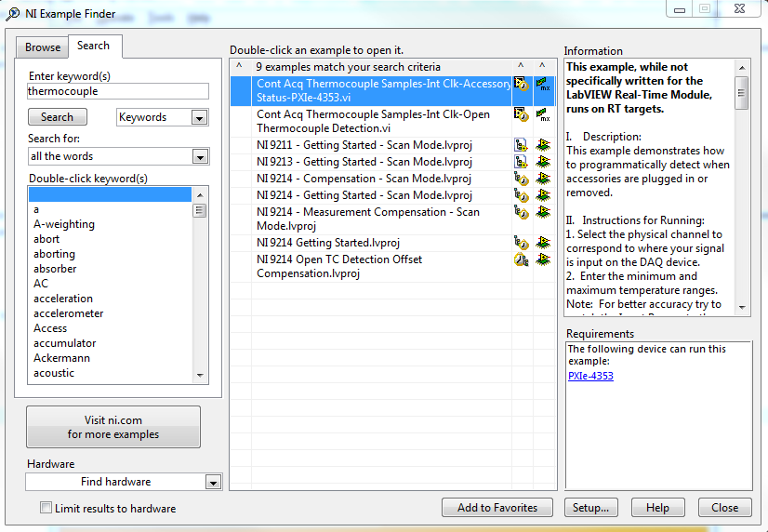Click Information panel scroll down arrow
The width and height of the screenshot is (768, 532).
pos(742,308)
